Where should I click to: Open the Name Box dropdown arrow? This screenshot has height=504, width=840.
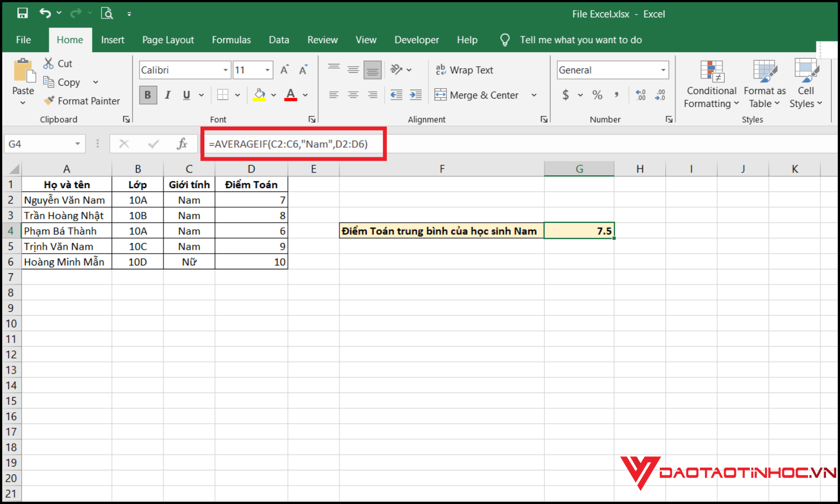[x=77, y=144]
